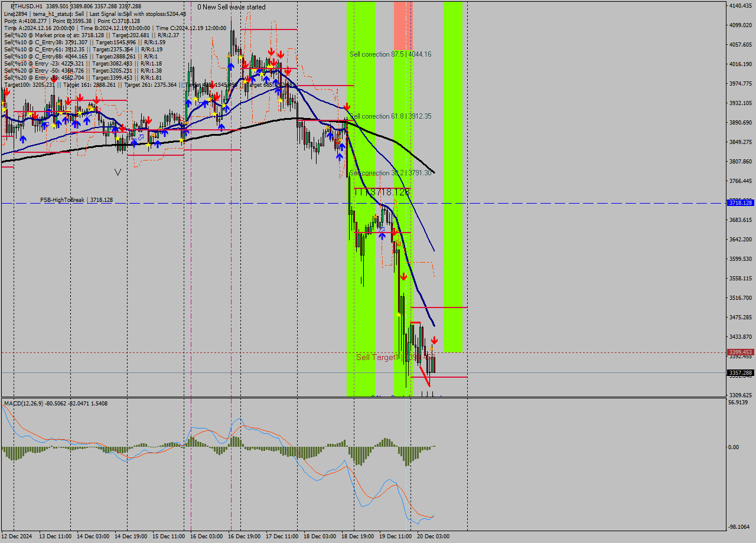Click the 3766.445 price axis label
The height and width of the screenshot is (543, 756).
click(741, 181)
